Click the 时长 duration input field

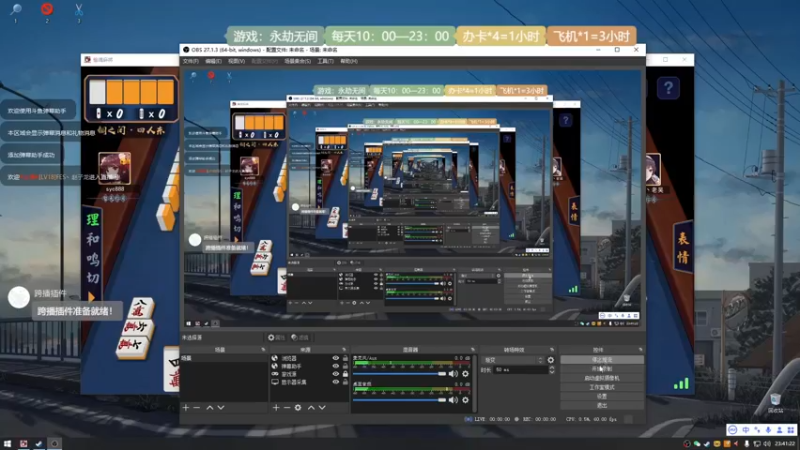(x=520, y=370)
